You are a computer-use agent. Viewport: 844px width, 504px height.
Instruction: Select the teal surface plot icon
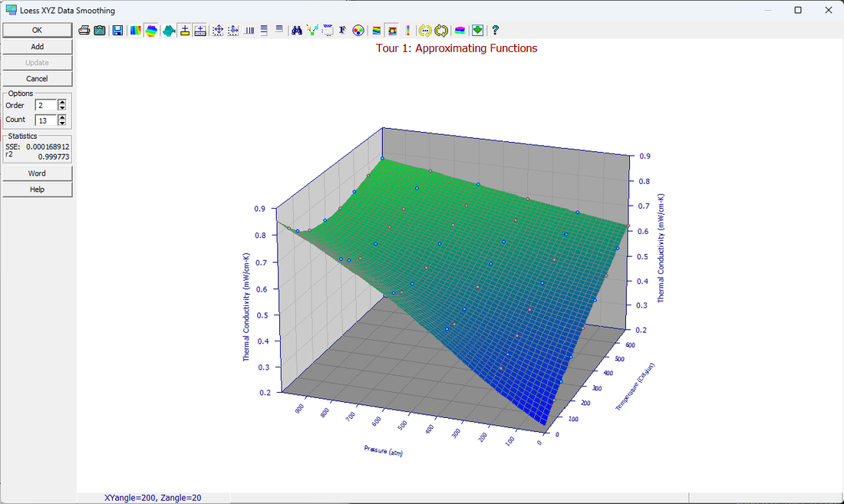(x=169, y=30)
